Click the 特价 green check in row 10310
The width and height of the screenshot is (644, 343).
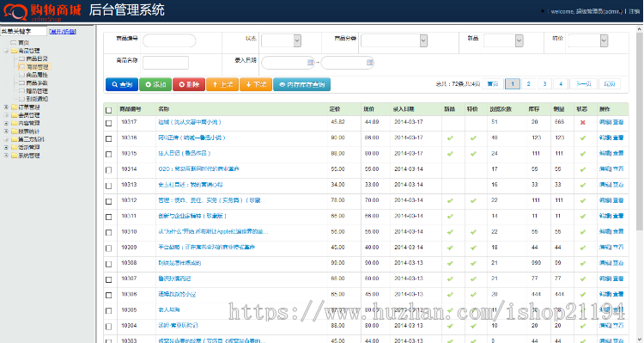click(473, 232)
